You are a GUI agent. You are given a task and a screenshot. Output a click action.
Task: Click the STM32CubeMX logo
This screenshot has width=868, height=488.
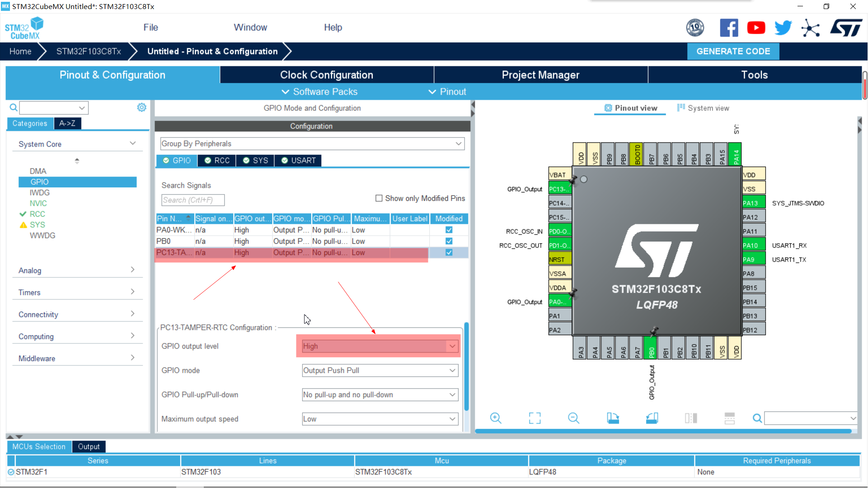(x=24, y=28)
